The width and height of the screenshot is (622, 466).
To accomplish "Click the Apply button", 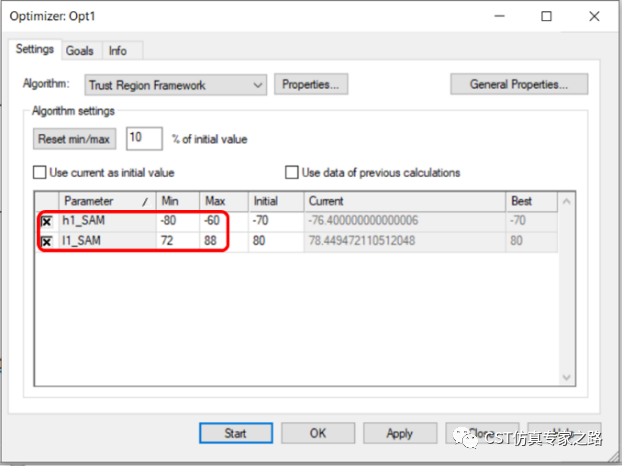I will pos(399,433).
